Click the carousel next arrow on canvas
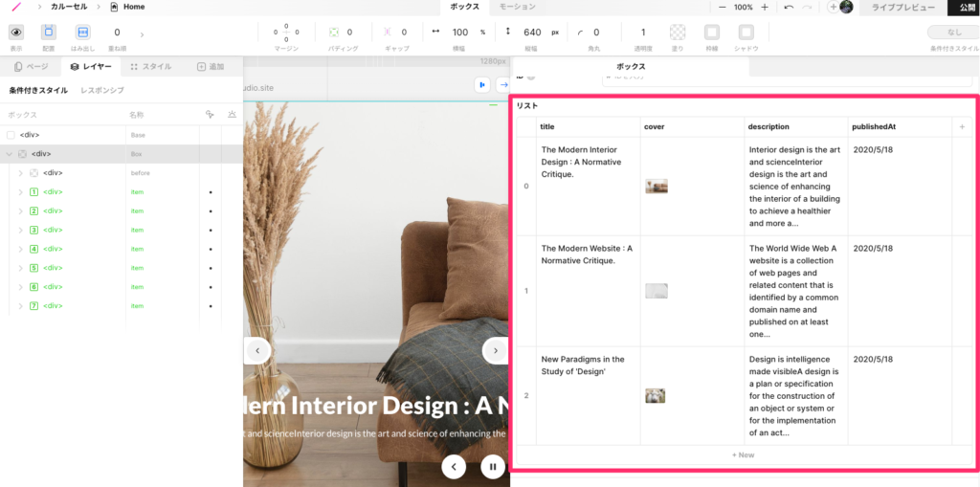 click(495, 351)
